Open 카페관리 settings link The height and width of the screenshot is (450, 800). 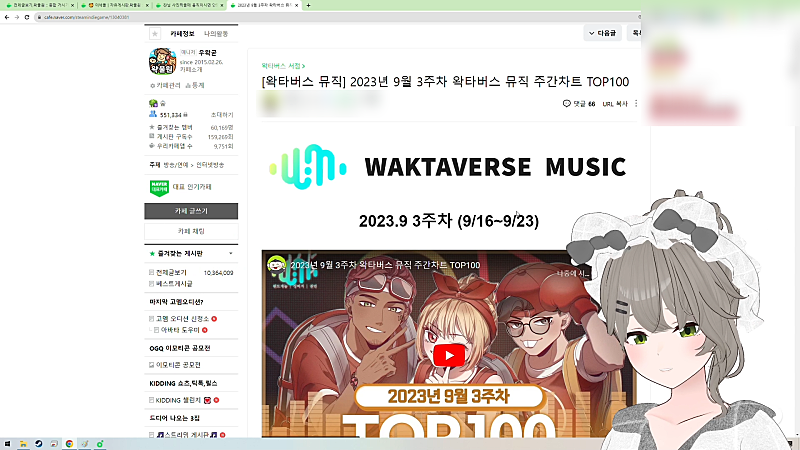(165, 85)
